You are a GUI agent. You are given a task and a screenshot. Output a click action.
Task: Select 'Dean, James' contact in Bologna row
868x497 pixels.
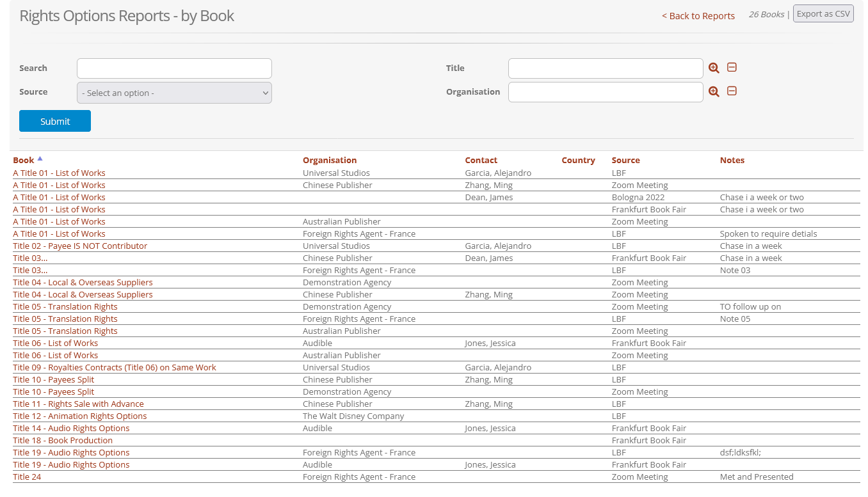[489, 197]
